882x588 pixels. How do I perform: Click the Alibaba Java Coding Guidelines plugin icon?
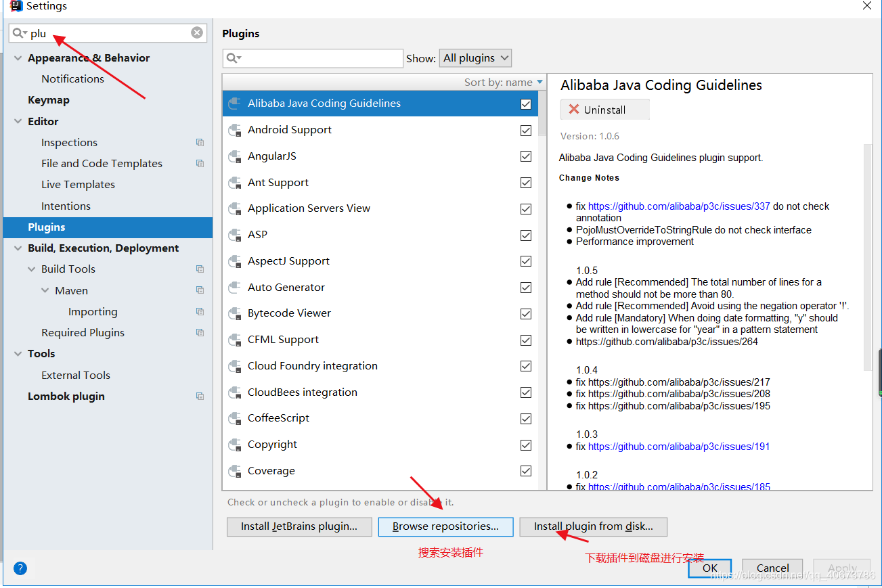point(235,104)
